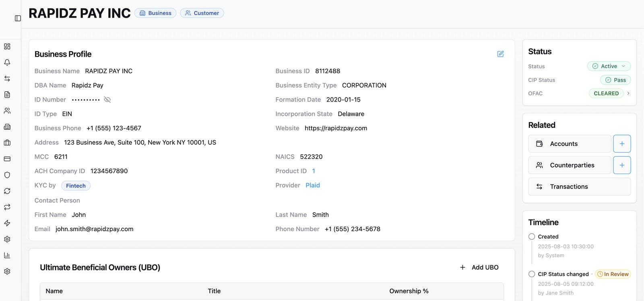Open the Plaid provider link
This screenshot has height=301, width=644.
tap(313, 185)
